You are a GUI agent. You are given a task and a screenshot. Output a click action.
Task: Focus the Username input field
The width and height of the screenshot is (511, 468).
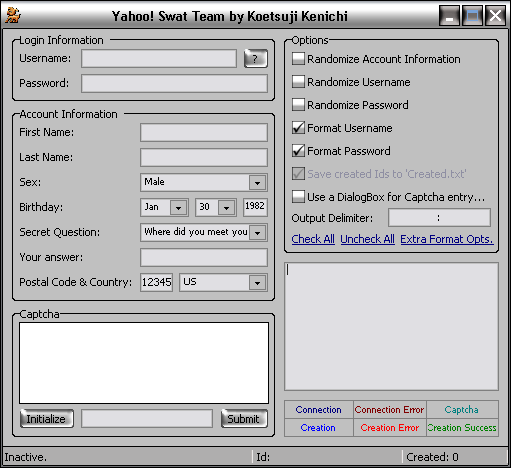(159, 59)
